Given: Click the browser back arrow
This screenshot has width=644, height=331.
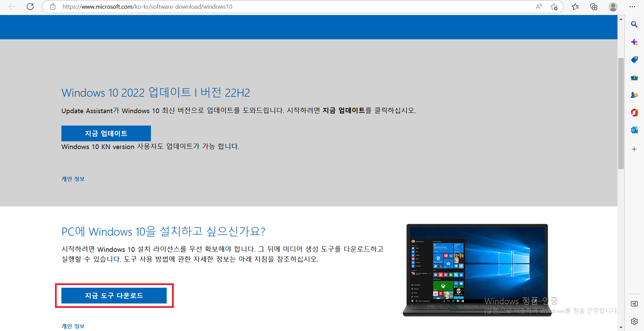Looking at the screenshot, I should point(12,7).
